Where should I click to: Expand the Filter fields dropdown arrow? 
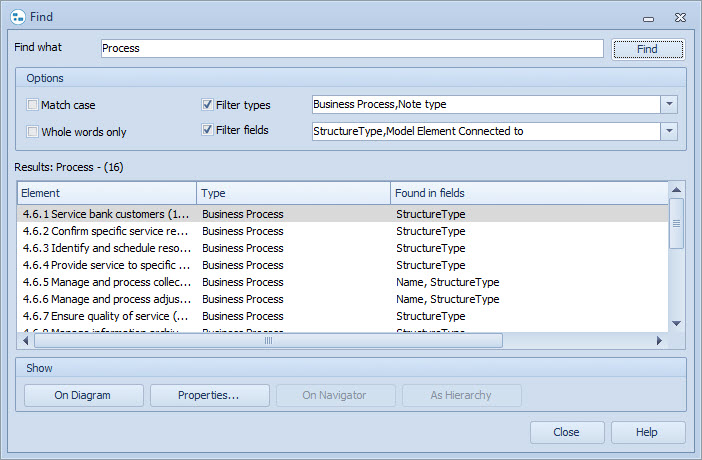(669, 131)
